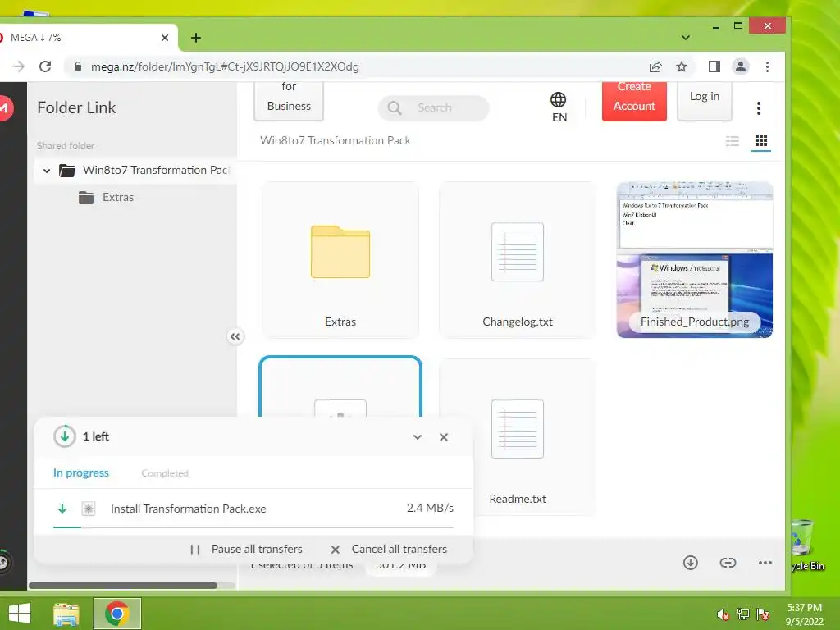
Task: Click the MEGA logo icon in sidebar
Action: tap(6, 108)
